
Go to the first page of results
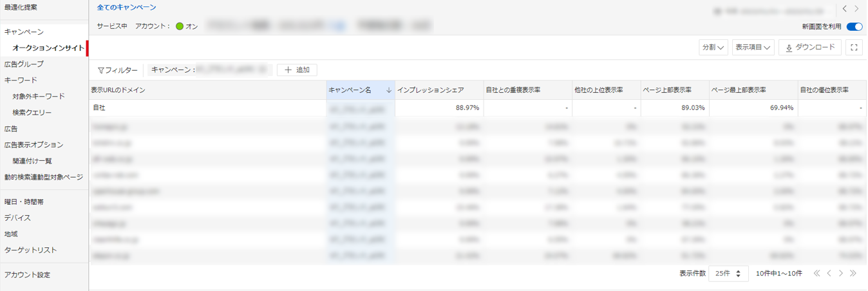tap(816, 274)
